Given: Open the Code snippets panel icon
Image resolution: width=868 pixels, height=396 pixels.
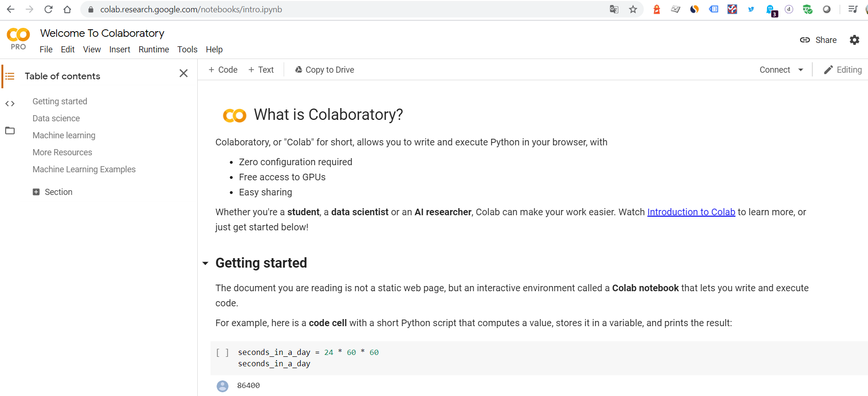Looking at the screenshot, I should (10, 104).
